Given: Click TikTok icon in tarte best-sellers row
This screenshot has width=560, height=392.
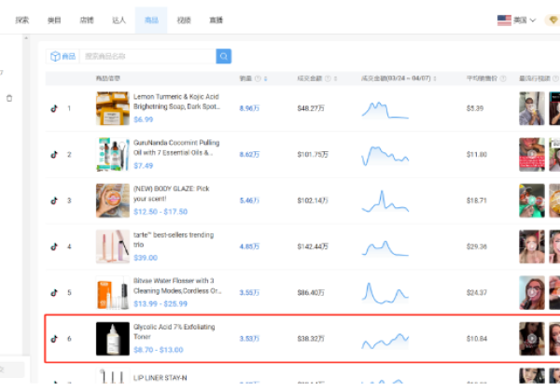Looking at the screenshot, I should point(54,246).
